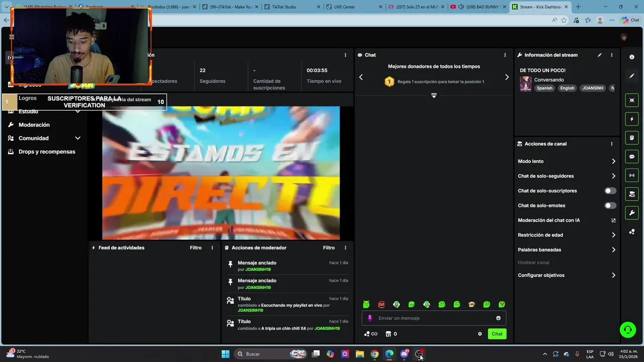Image resolution: width=644 pixels, height=362 pixels.
Task: Toggle the broadcast signal icon in right sidebar
Action: pyautogui.click(x=632, y=175)
